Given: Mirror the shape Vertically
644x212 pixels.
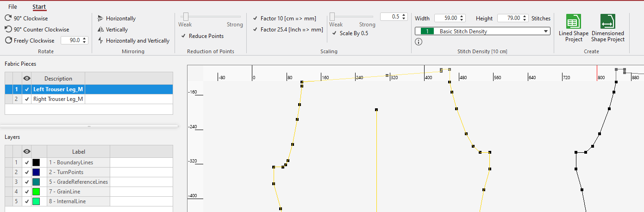Looking at the screenshot, I should click(117, 30).
